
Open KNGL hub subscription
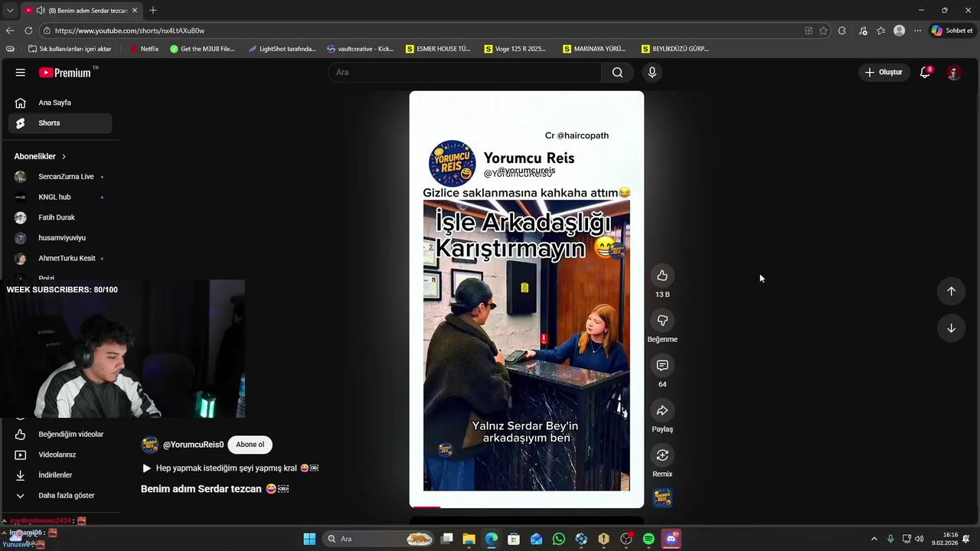tap(60, 197)
